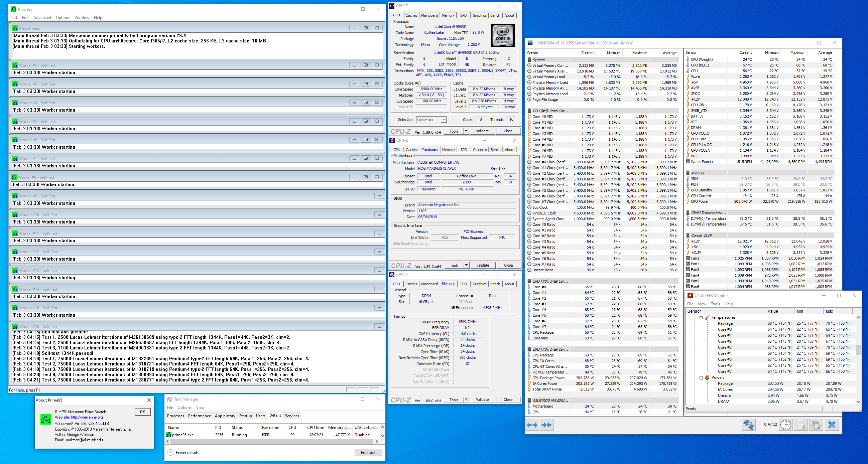The image size is (868, 464).
Task: Open the Advanced menu in Prime95
Action: [x=42, y=18]
